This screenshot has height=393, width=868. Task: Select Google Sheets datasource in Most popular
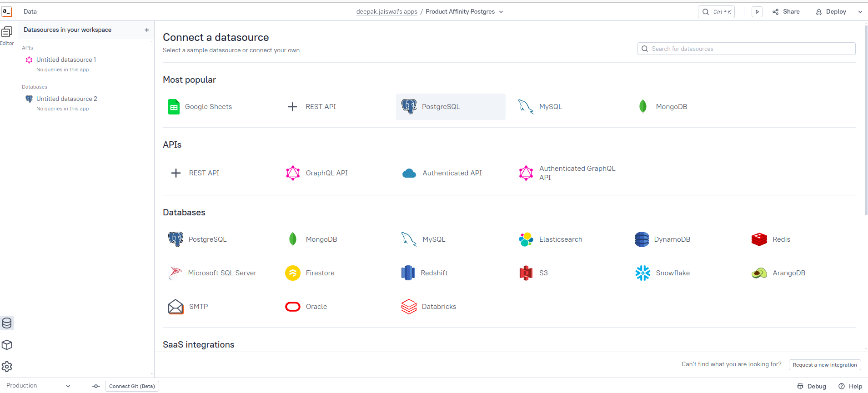point(200,107)
